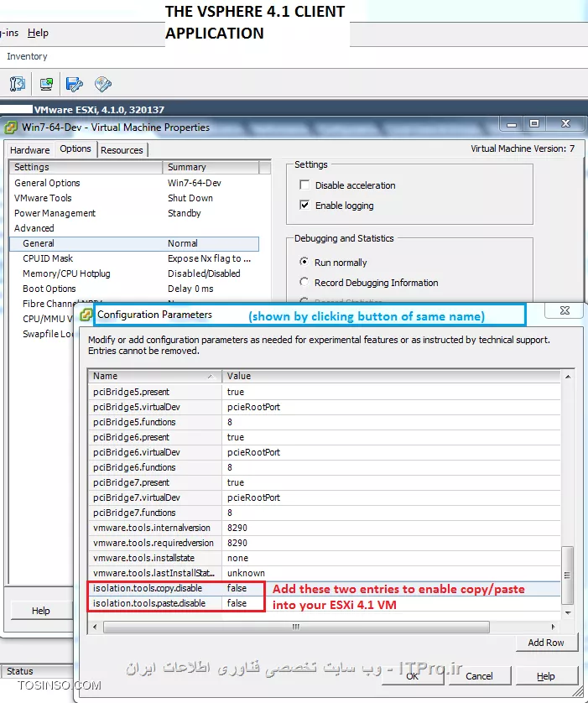Viewport: 588px width, 703px height.
Task: Select Memory/CPU Hotplug settings row
Action: click(x=134, y=273)
